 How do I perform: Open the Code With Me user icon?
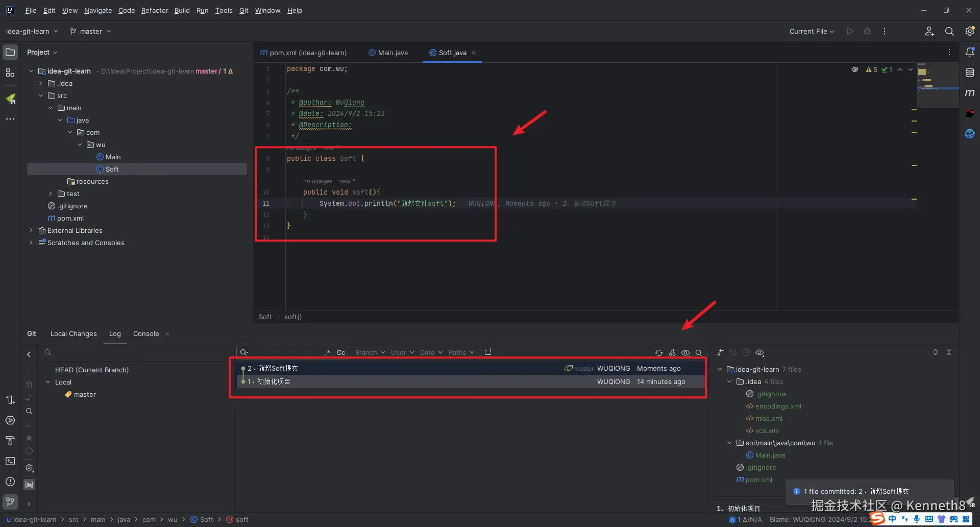tap(929, 31)
